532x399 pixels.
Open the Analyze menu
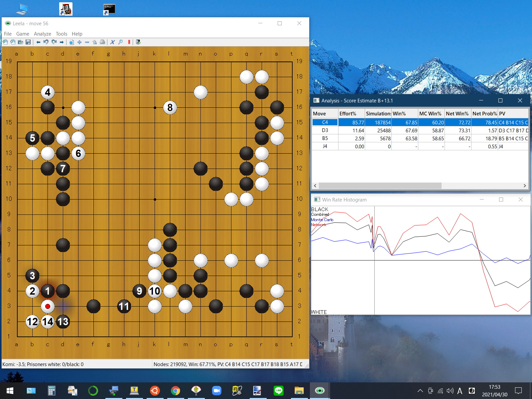[x=42, y=34]
